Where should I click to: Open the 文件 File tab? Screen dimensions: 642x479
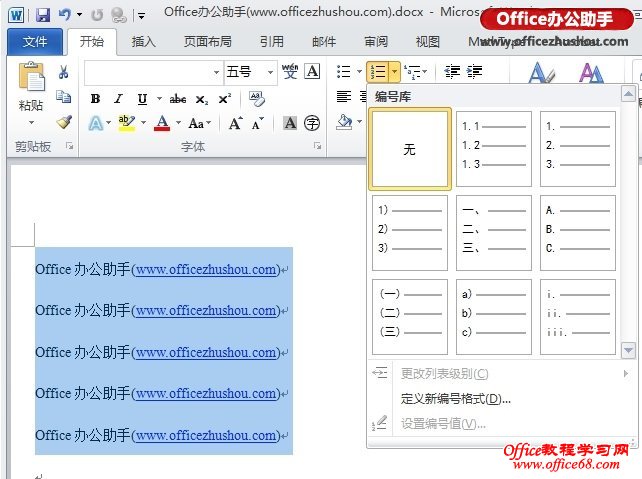point(35,42)
